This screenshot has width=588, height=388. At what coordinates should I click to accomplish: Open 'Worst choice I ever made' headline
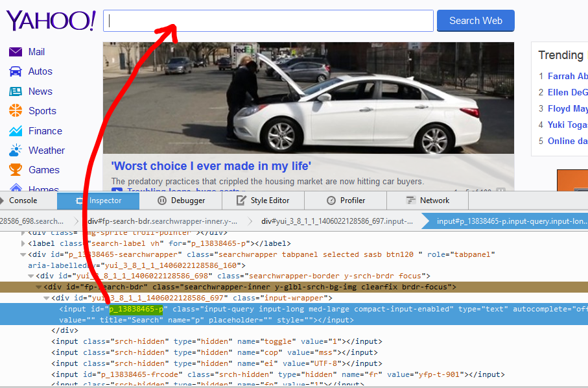(x=211, y=166)
